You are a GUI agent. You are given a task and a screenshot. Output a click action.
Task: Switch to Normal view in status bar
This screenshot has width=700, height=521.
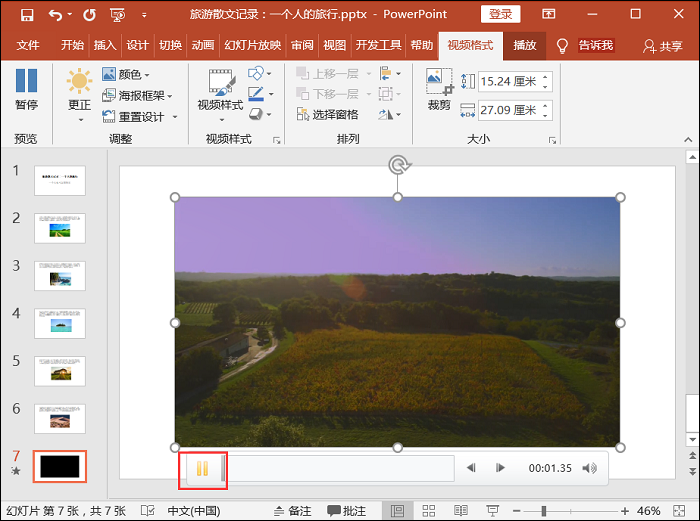pyautogui.click(x=397, y=510)
